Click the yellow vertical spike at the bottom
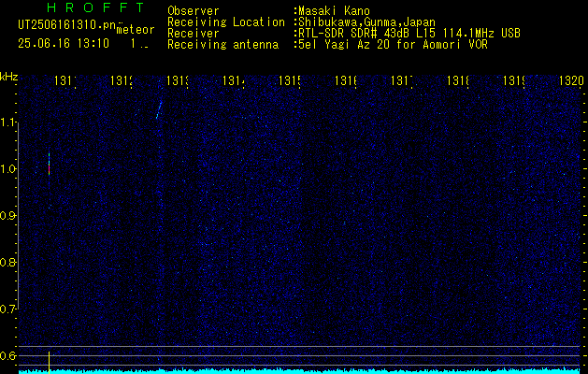 click(x=49, y=363)
